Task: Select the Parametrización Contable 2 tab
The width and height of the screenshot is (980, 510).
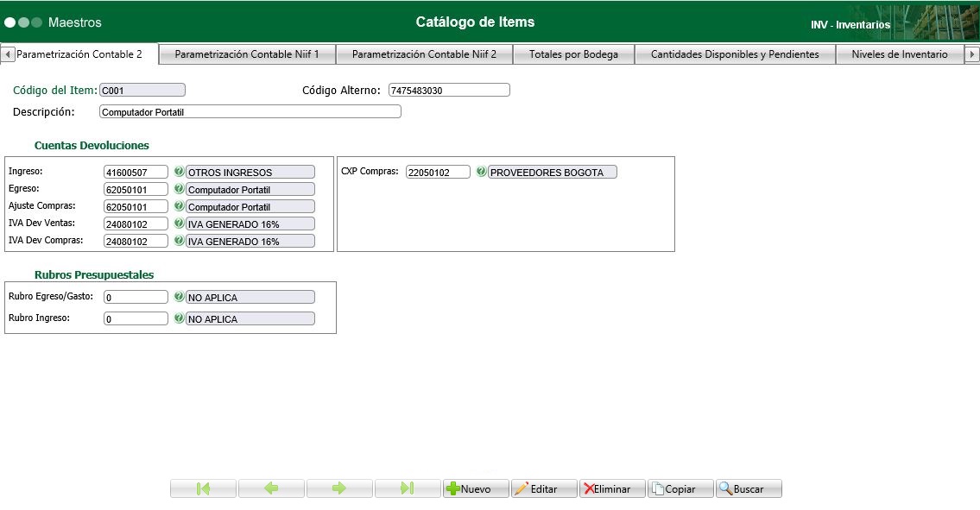Action: [x=79, y=54]
